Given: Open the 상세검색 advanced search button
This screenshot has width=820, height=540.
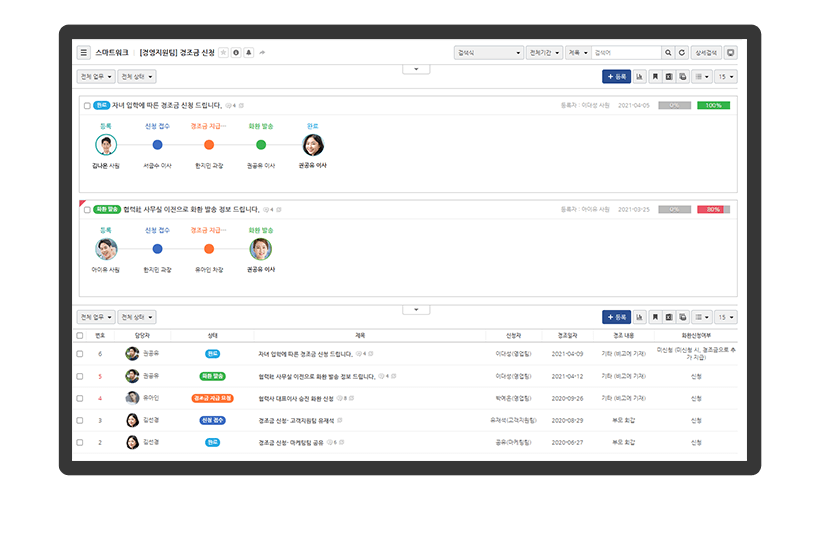Looking at the screenshot, I should [706, 52].
